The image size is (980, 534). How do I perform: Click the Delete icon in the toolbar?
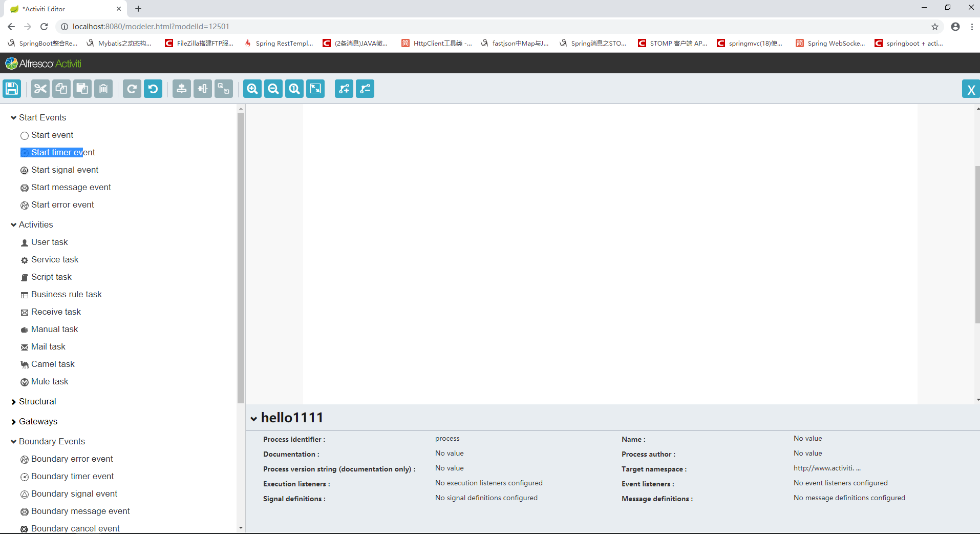103,89
